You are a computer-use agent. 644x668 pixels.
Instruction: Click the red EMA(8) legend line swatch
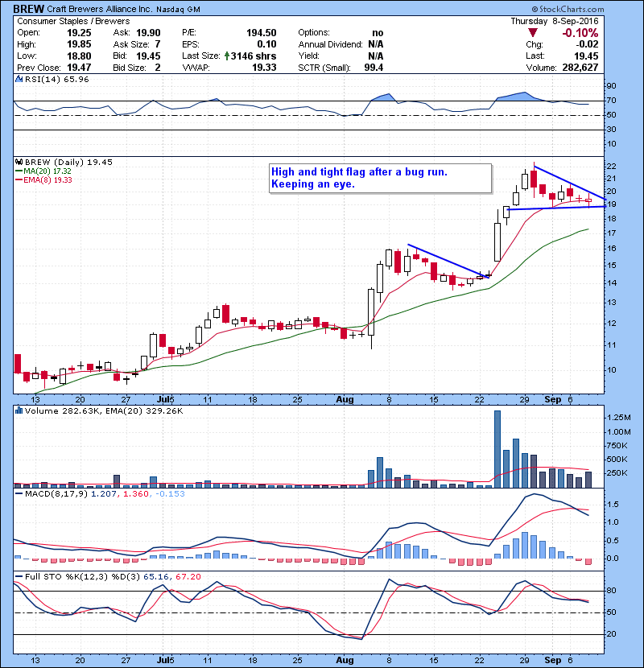click(19, 182)
